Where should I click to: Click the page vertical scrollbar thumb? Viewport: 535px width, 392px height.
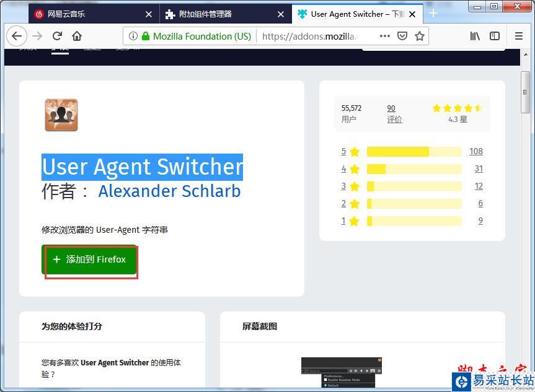526,92
